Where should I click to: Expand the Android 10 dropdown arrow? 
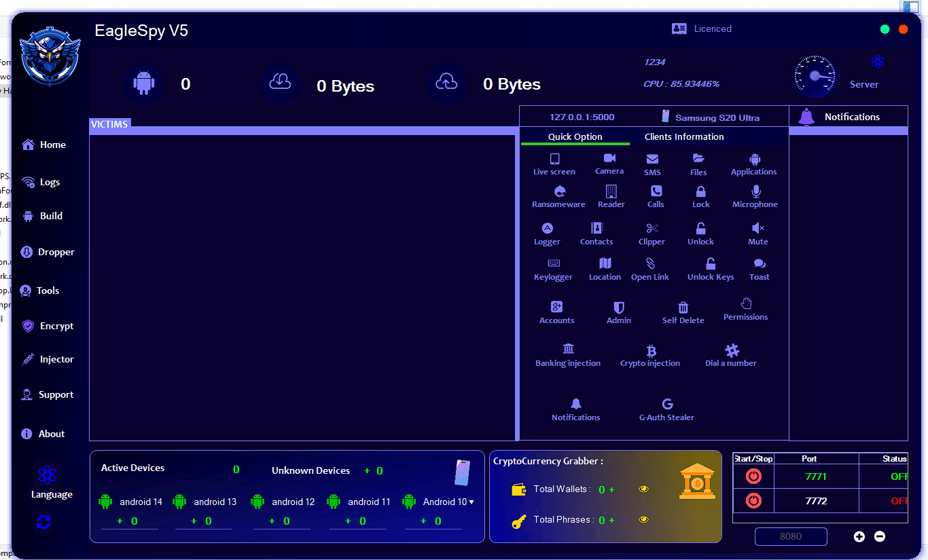[471, 502]
